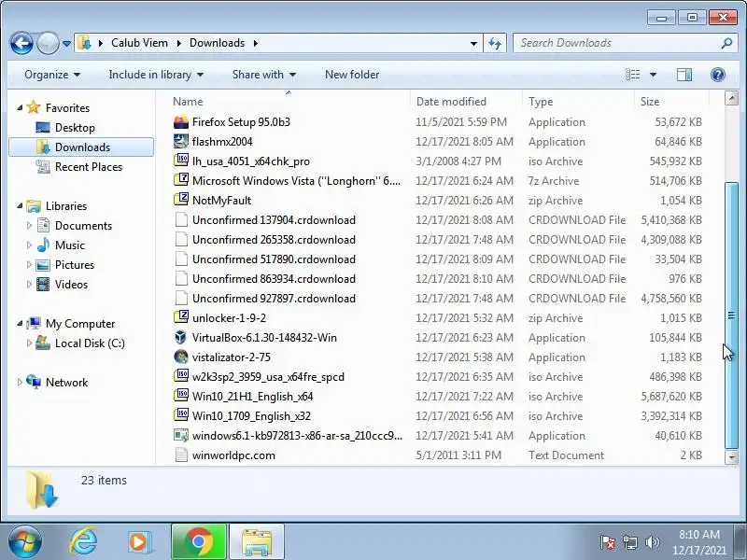Viewport: 747px width, 560px height.
Task: Expand the Videos library node
Action: (x=29, y=285)
